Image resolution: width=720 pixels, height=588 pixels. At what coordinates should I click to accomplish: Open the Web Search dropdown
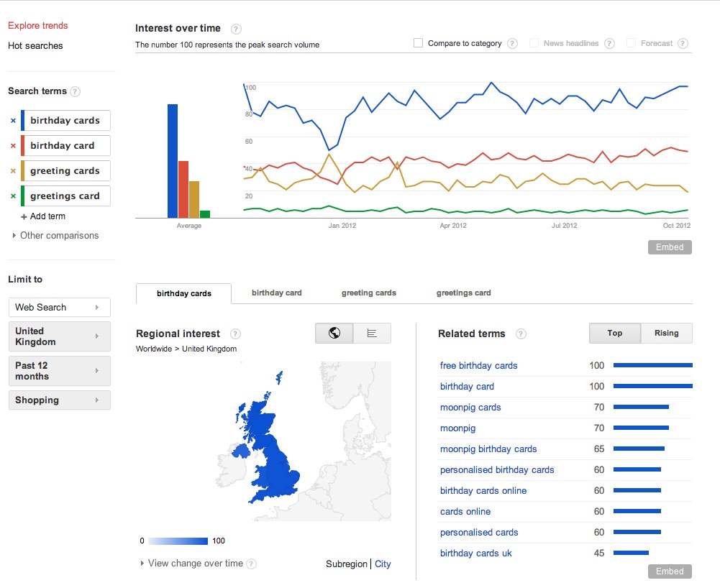pyautogui.click(x=59, y=307)
